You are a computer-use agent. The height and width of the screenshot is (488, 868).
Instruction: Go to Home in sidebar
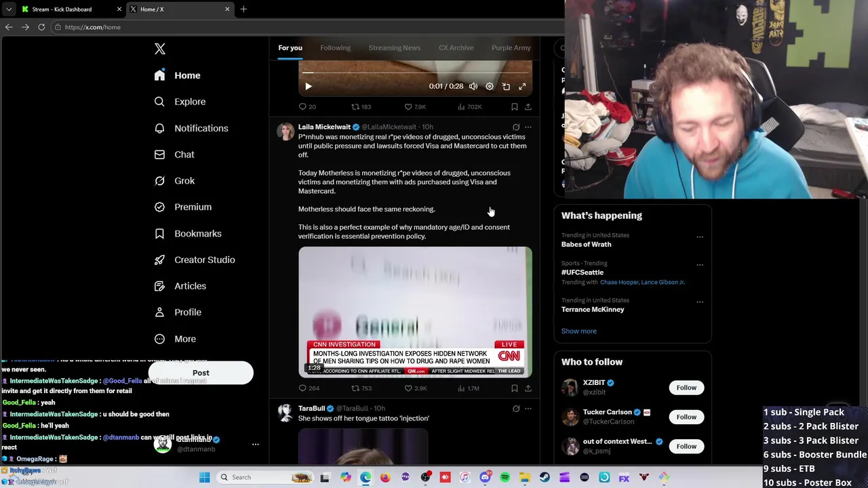178,75
